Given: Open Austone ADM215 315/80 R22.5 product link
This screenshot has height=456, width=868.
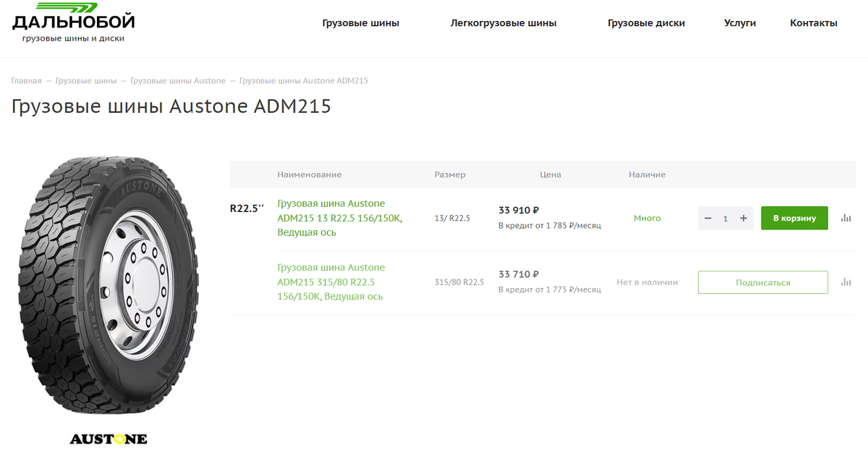Looking at the screenshot, I should (331, 282).
